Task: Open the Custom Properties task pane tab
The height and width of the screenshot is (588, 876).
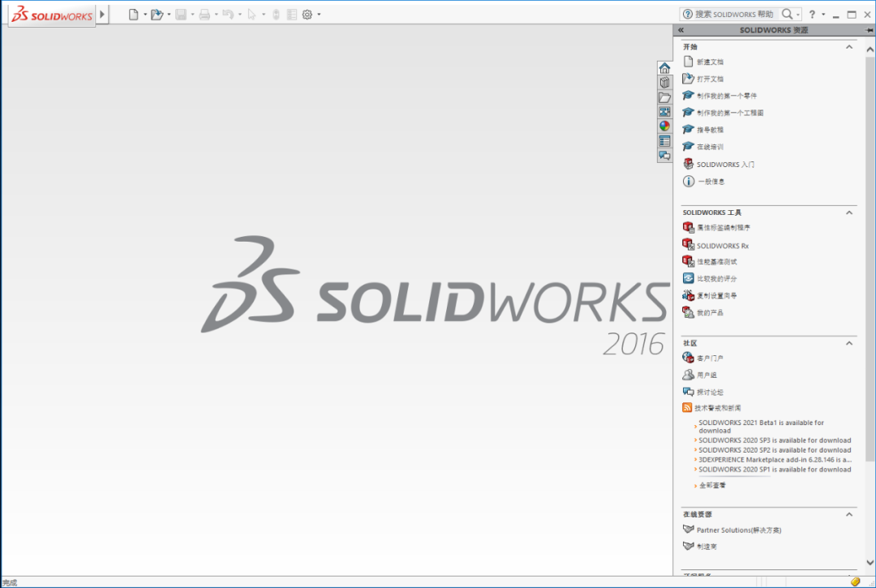Action: tap(664, 141)
